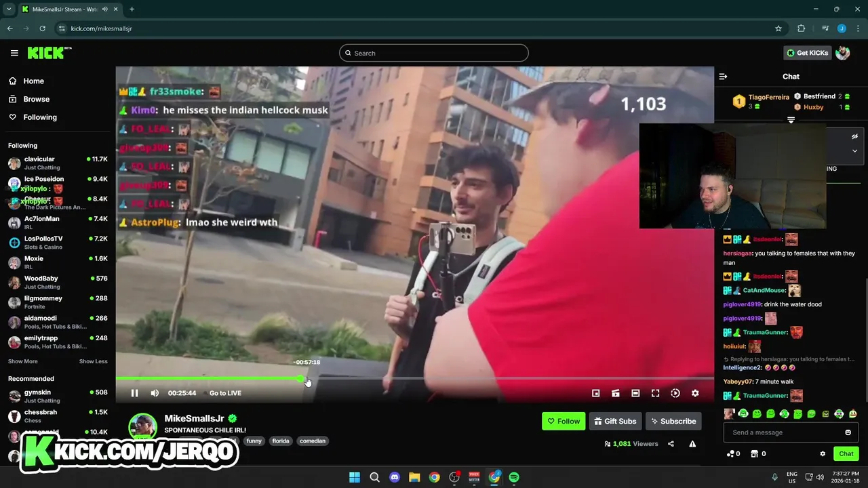
Task: Open the emoji picker in chat input
Action: [x=848, y=432]
